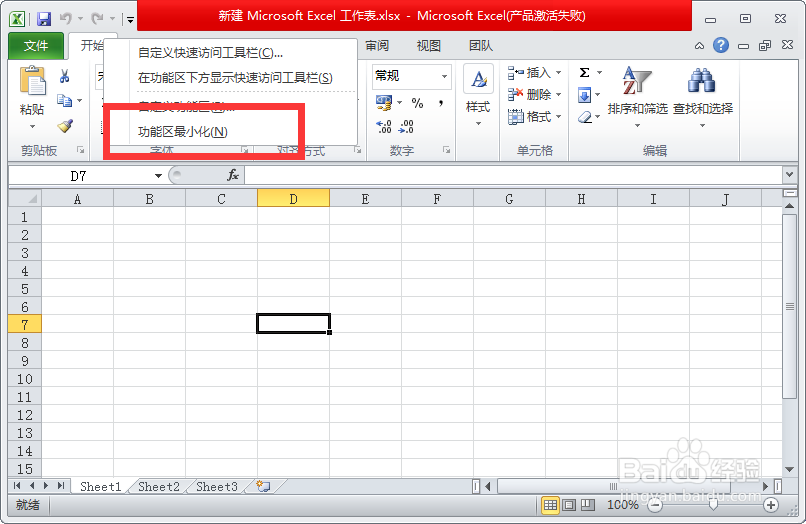This screenshot has width=806, height=524.
Task: Open the Customize Quick Access Toolbar arrow
Action: (131, 20)
